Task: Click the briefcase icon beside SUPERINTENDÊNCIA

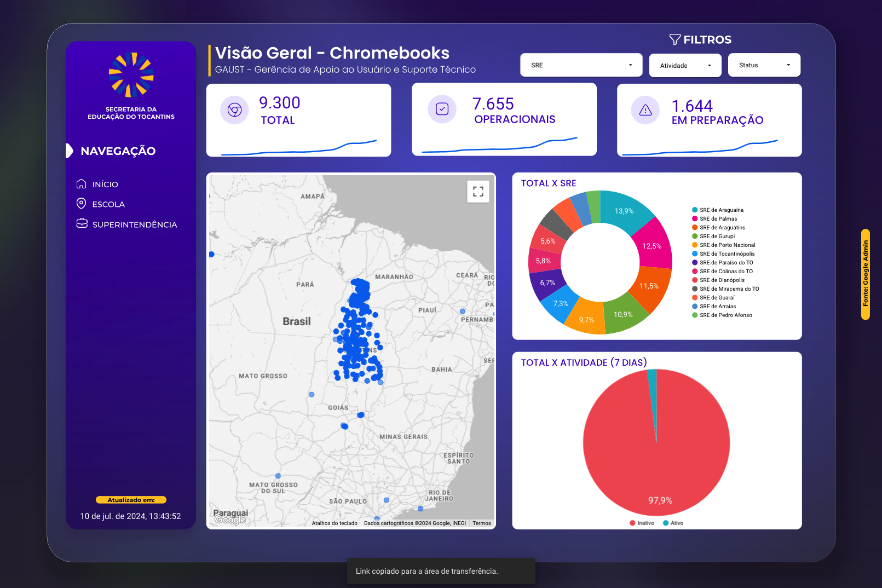Action: click(82, 224)
